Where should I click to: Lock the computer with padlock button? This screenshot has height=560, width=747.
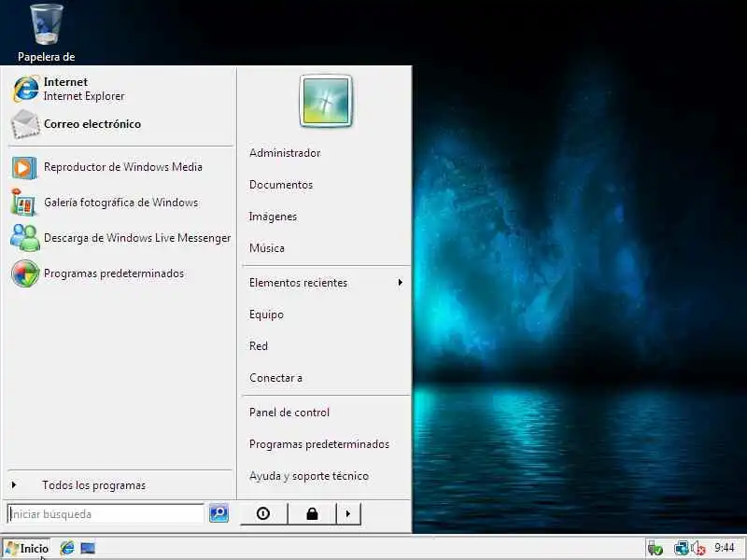(x=312, y=513)
